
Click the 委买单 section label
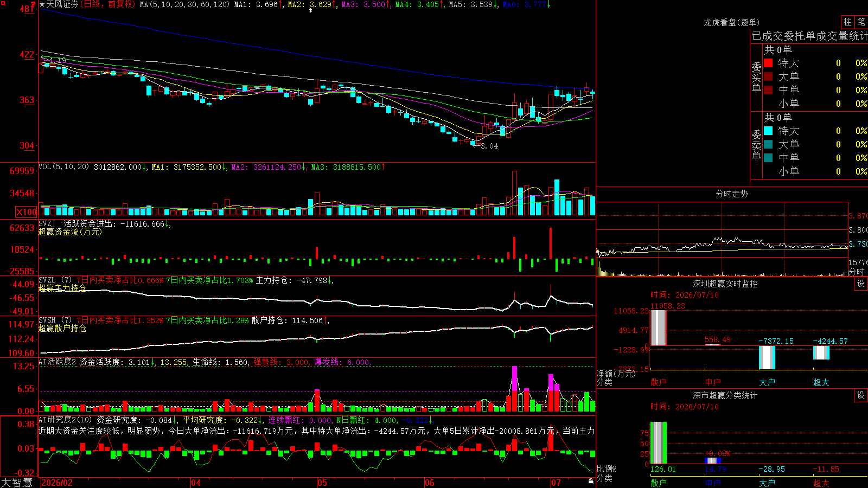point(756,77)
